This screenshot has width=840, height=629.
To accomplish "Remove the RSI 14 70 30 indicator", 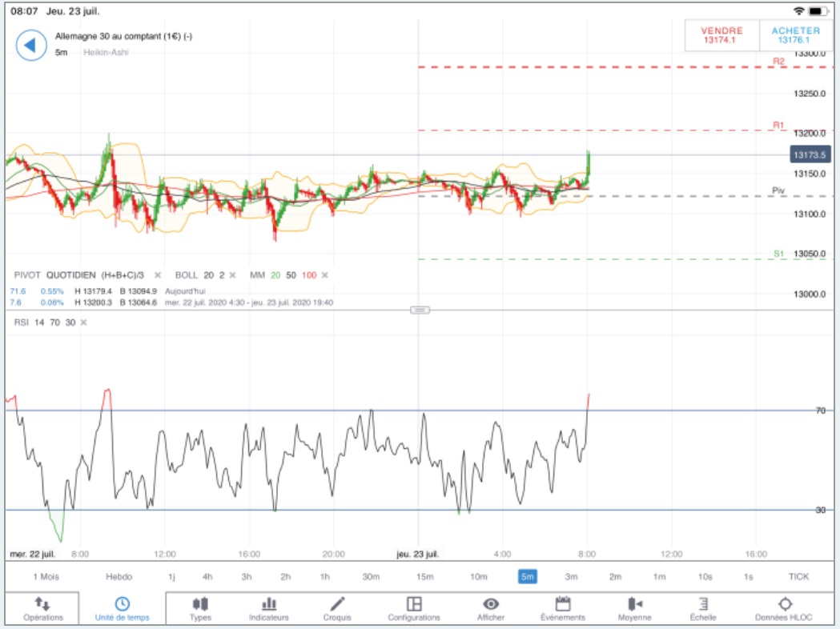I will click(x=83, y=323).
